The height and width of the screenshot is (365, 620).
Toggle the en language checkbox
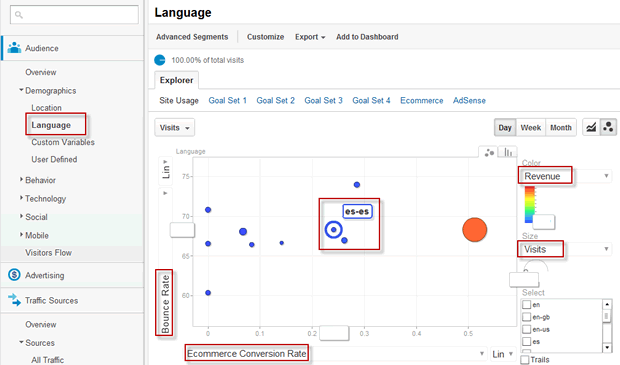pos(526,304)
